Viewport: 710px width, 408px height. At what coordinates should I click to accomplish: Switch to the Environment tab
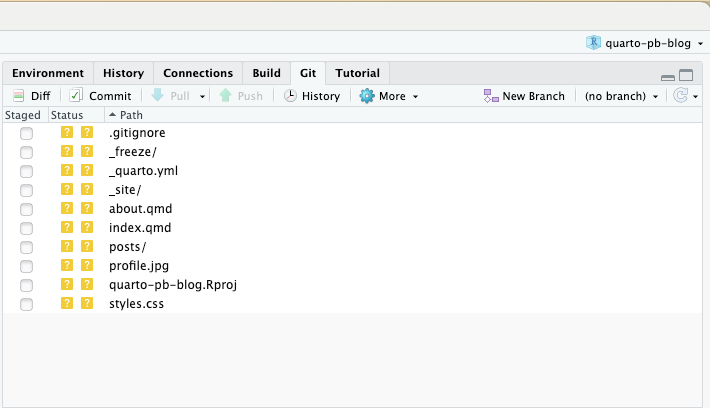[48, 73]
